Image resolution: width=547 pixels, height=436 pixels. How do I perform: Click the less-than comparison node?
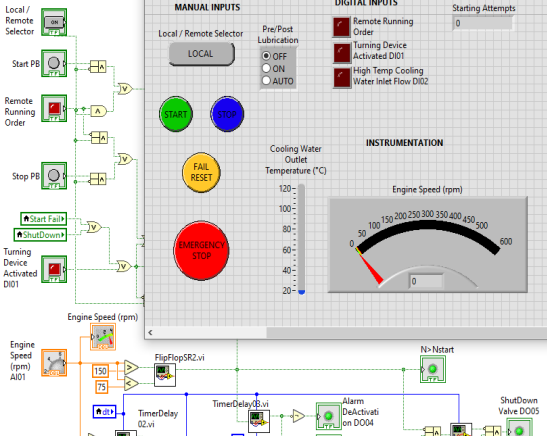pos(132,383)
